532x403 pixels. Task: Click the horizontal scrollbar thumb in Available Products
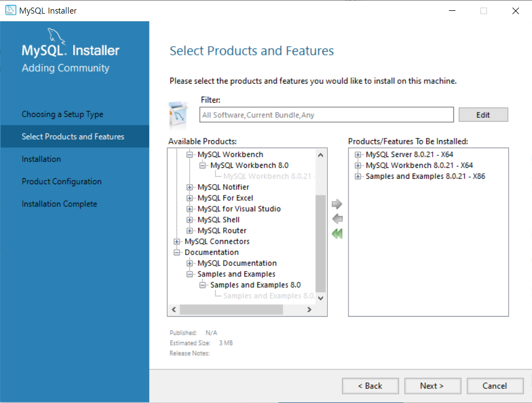coord(231,309)
